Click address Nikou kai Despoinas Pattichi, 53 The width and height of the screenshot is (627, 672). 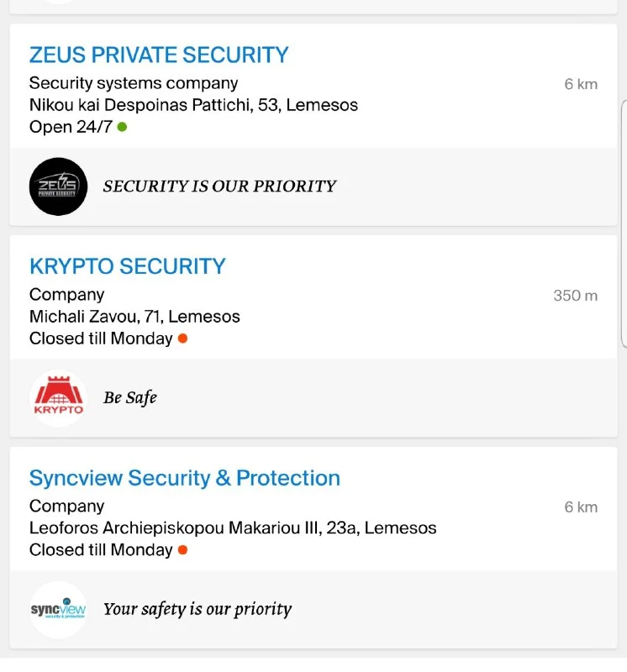tap(193, 105)
